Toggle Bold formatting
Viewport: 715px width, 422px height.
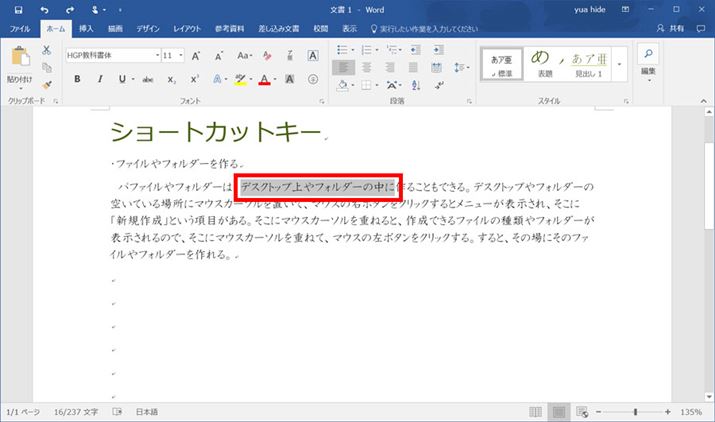point(76,79)
